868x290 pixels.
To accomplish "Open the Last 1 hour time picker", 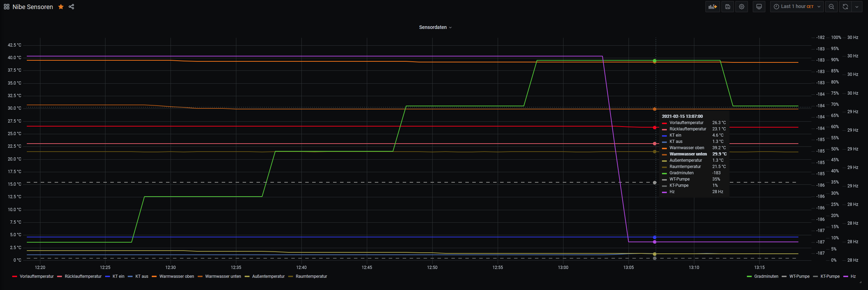I will 797,7.
